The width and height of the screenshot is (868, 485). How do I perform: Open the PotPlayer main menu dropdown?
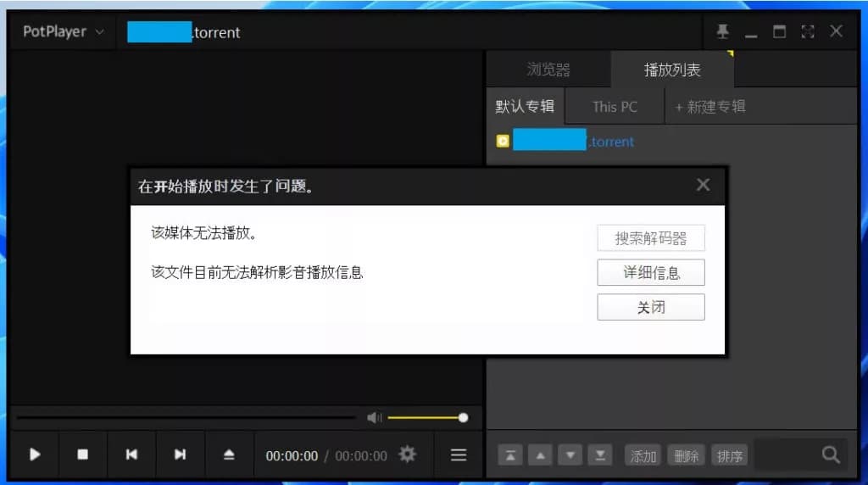tap(63, 32)
